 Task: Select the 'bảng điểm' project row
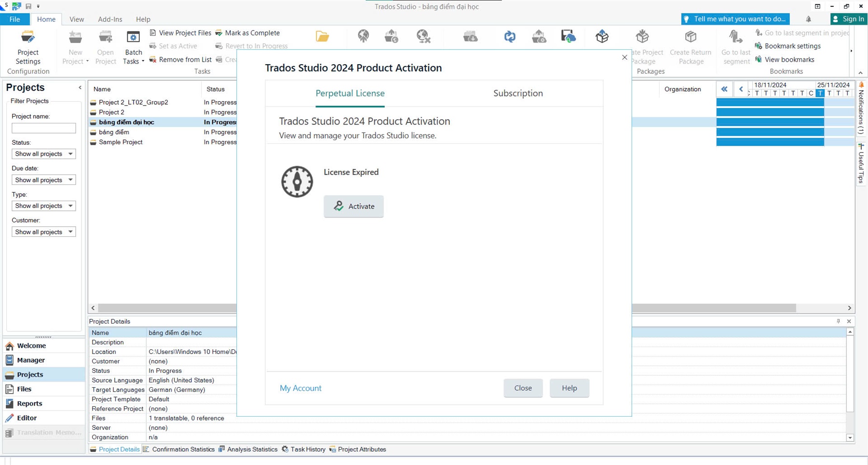pyautogui.click(x=114, y=132)
